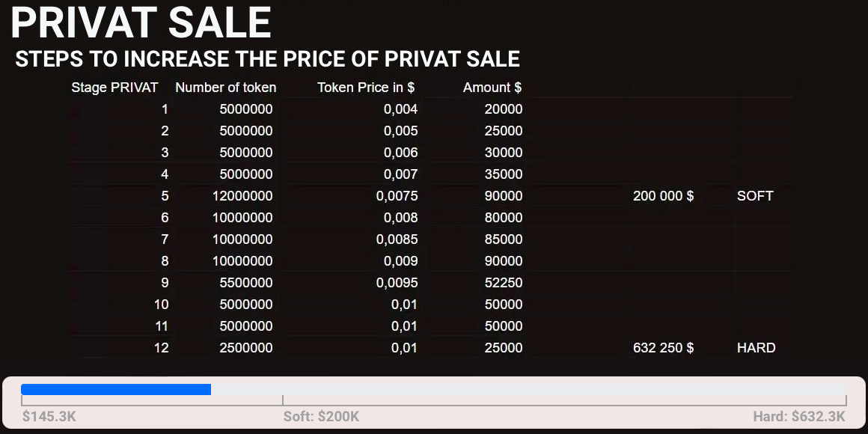This screenshot has height=434, width=868.
Task: Click the $145.3K raised amount label
Action: pos(49,417)
